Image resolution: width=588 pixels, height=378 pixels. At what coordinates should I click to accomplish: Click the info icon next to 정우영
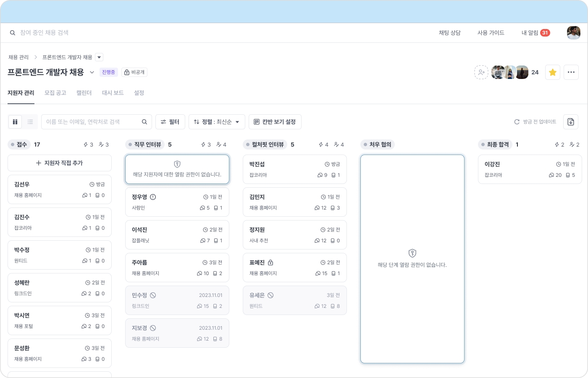[153, 197]
